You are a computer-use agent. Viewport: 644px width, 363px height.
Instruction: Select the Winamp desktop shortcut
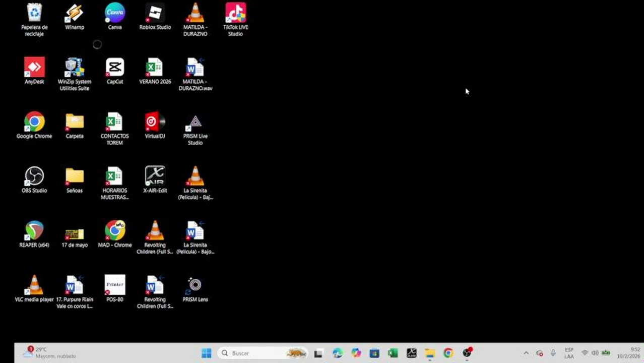pos(75,17)
